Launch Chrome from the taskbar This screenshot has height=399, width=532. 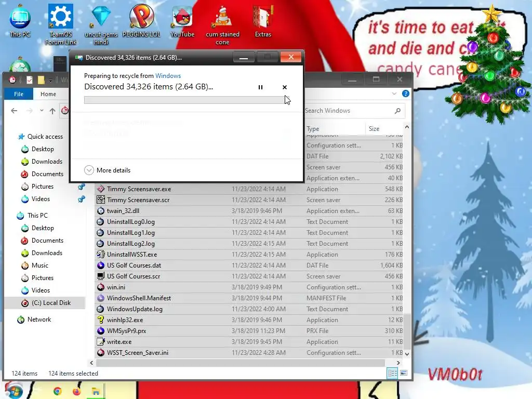[x=57, y=392]
